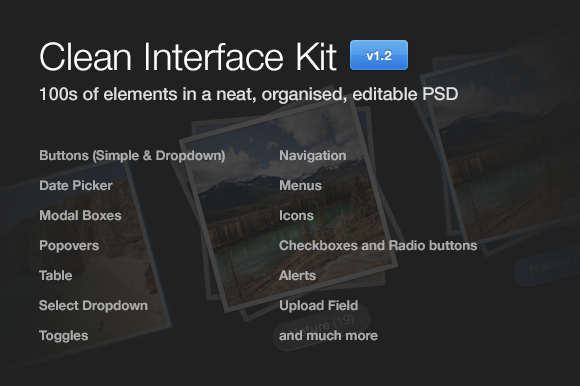
Task: Open the Navigation feature entry
Action: tap(313, 156)
